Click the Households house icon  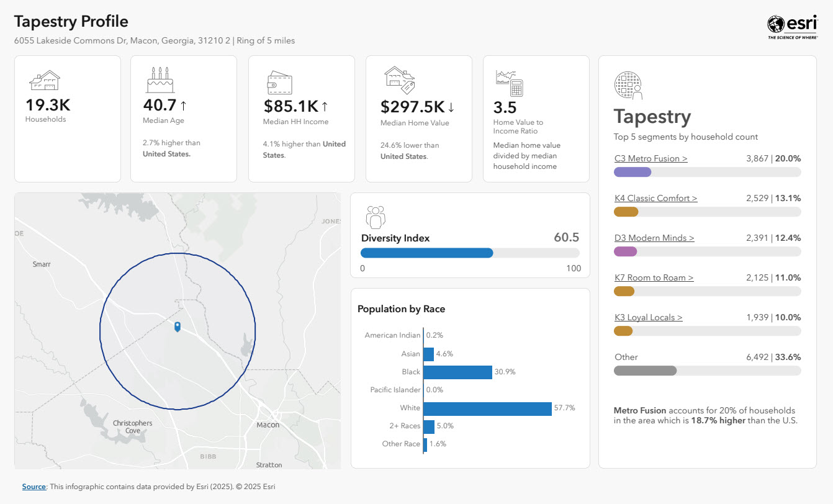[x=45, y=81]
